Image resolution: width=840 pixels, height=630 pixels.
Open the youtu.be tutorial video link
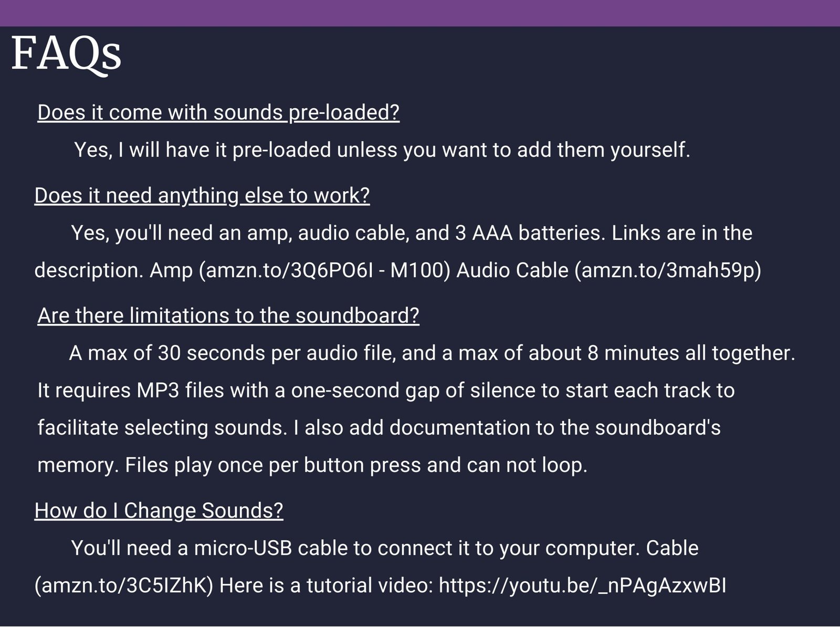coord(582,585)
